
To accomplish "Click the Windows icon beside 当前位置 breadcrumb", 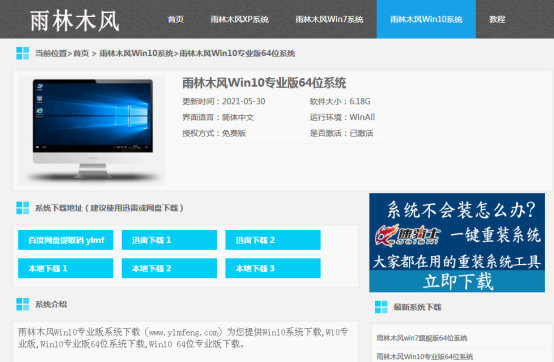I will pos(23,53).
